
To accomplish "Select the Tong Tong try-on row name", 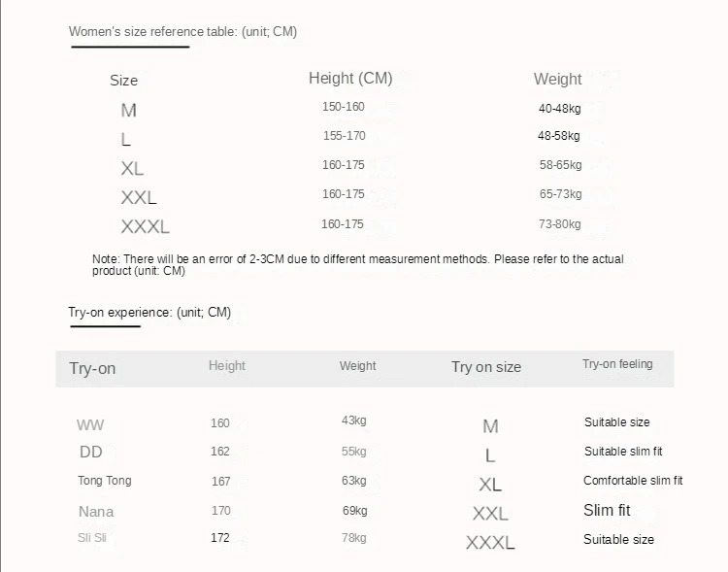I will tap(104, 481).
